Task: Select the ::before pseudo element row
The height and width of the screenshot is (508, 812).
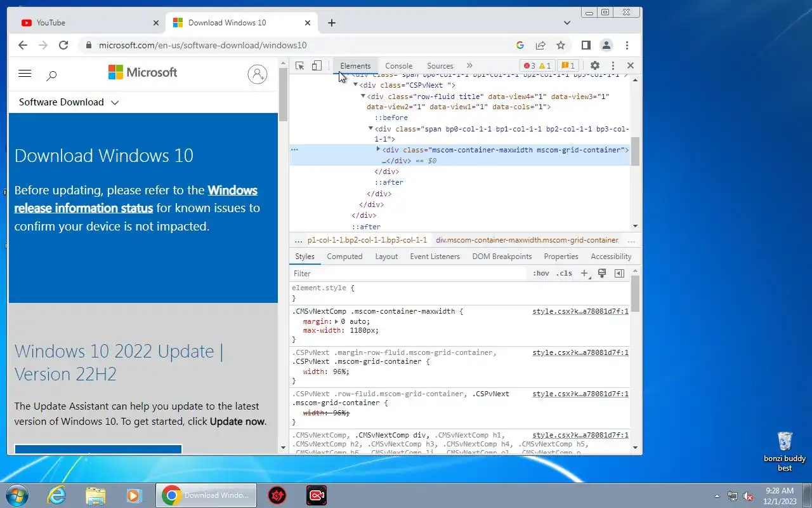Action: pyautogui.click(x=391, y=118)
